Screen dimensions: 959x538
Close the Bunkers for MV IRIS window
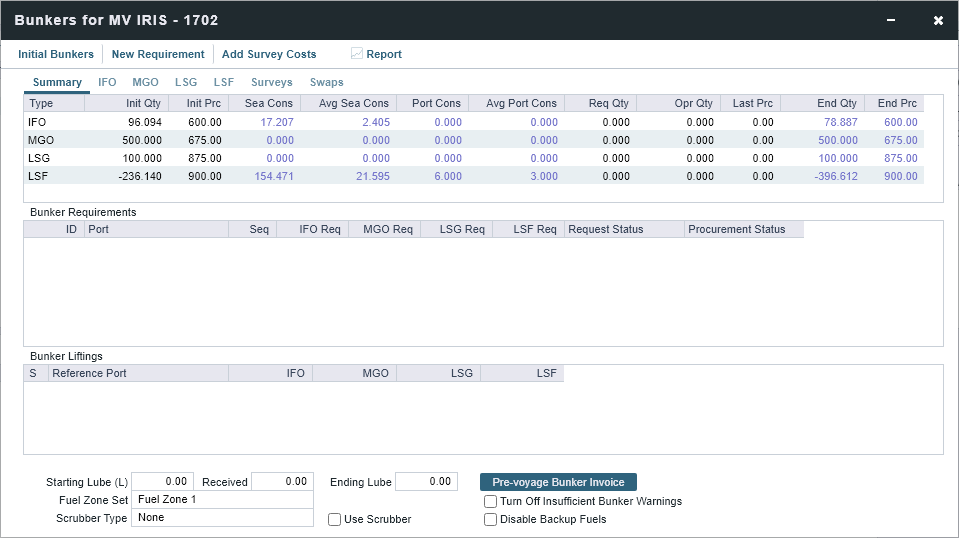click(938, 20)
